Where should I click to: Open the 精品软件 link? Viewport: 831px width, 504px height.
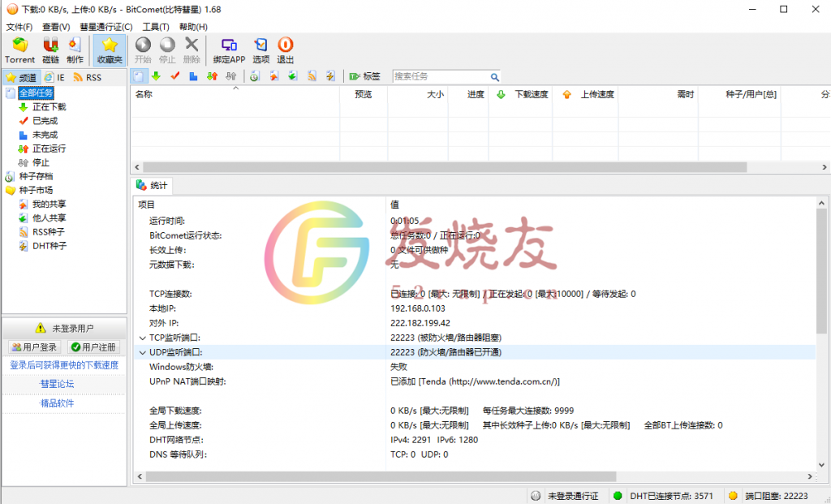coord(58,403)
